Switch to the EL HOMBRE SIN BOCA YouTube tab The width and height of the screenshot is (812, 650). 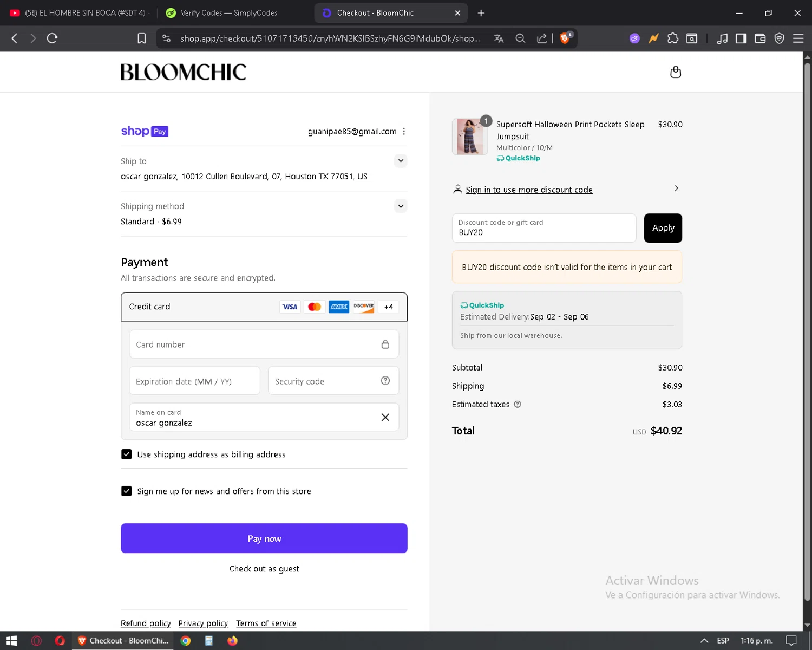coord(78,12)
